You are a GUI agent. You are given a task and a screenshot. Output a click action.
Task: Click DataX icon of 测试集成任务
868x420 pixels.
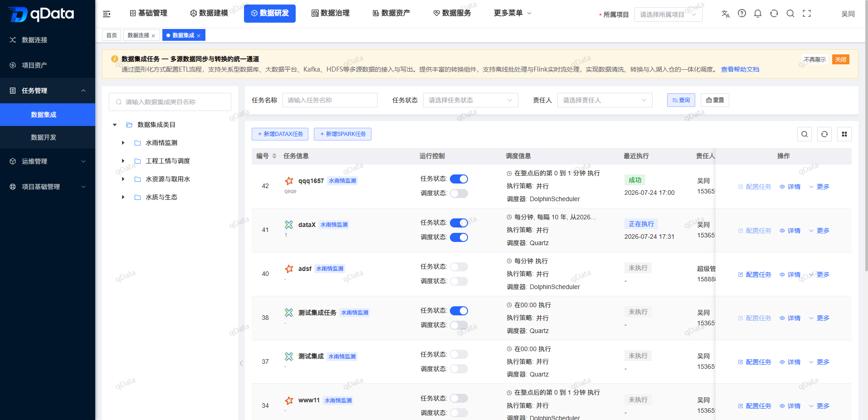pos(289,313)
